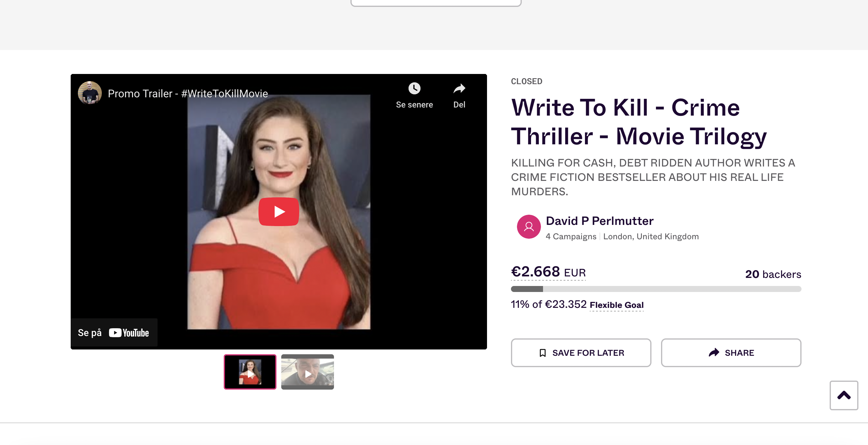The image size is (868, 445).
Task: Click the 4 Campaigns text
Action: coord(571,237)
